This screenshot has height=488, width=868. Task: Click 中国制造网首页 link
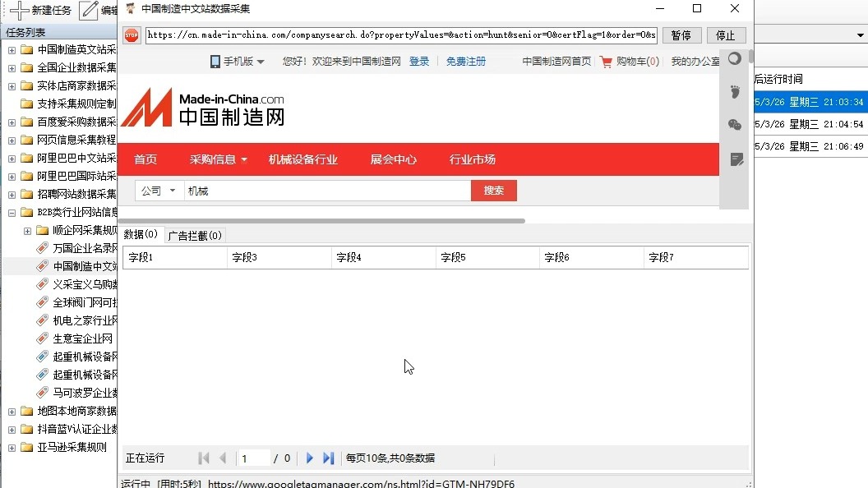[x=556, y=62]
